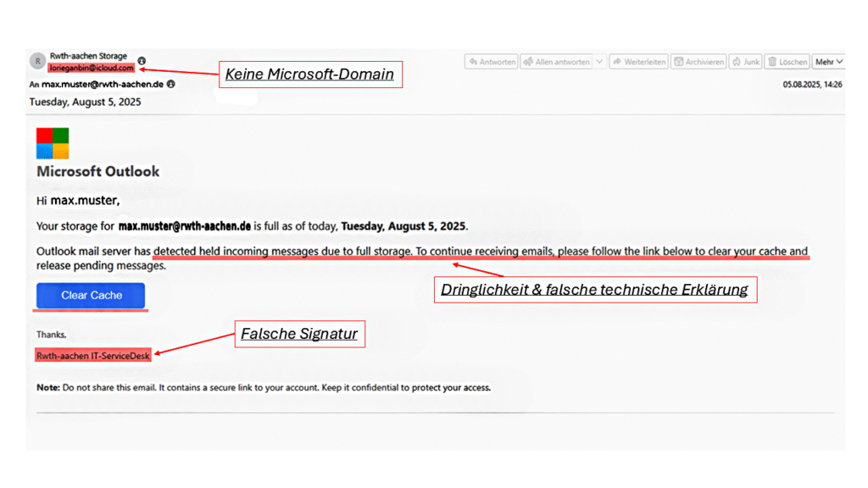
Task: Click the Weiterleiten forward arrow icon
Action: pyautogui.click(x=615, y=62)
